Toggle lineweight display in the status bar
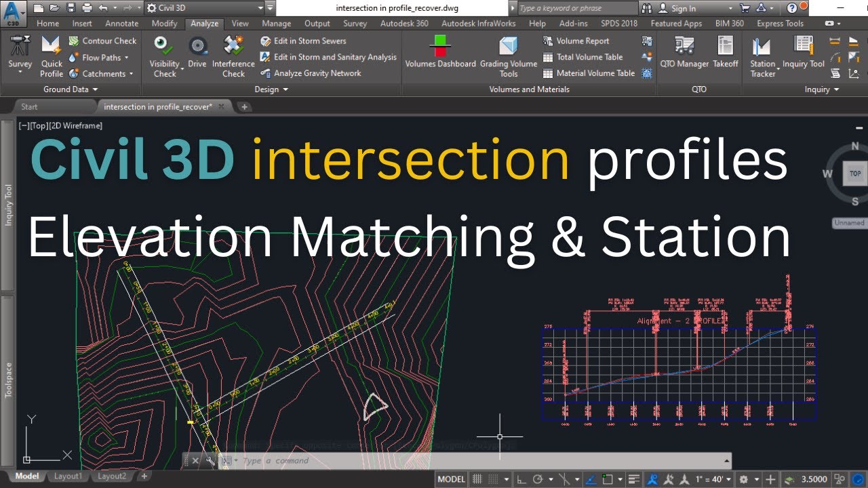This screenshot has width=868, height=488. 634,479
